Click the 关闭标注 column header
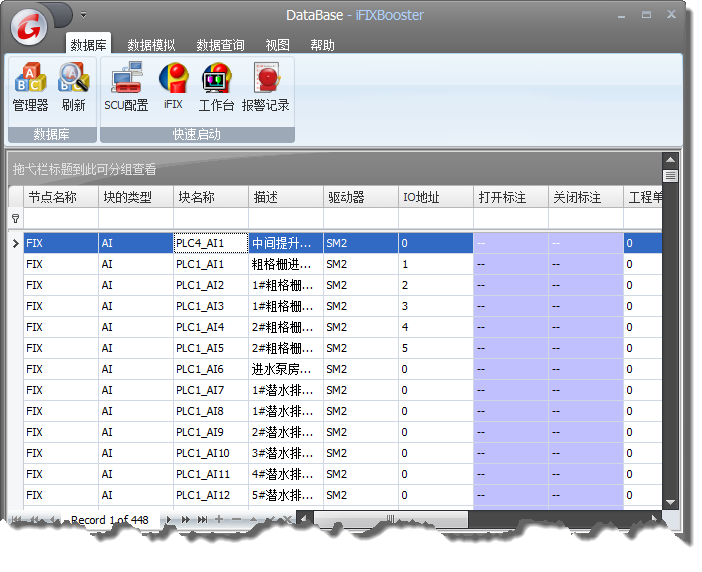Viewport: 702px width, 572px height. click(586, 197)
